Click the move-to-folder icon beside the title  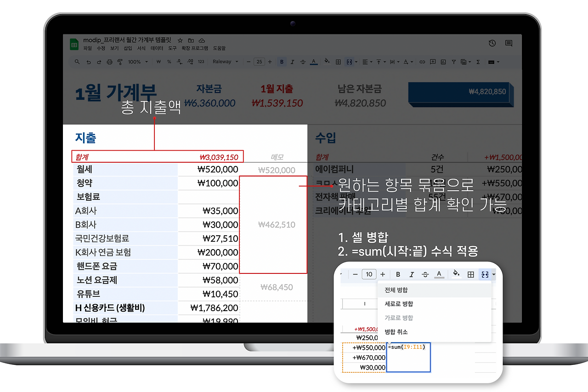tap(191, 40)
